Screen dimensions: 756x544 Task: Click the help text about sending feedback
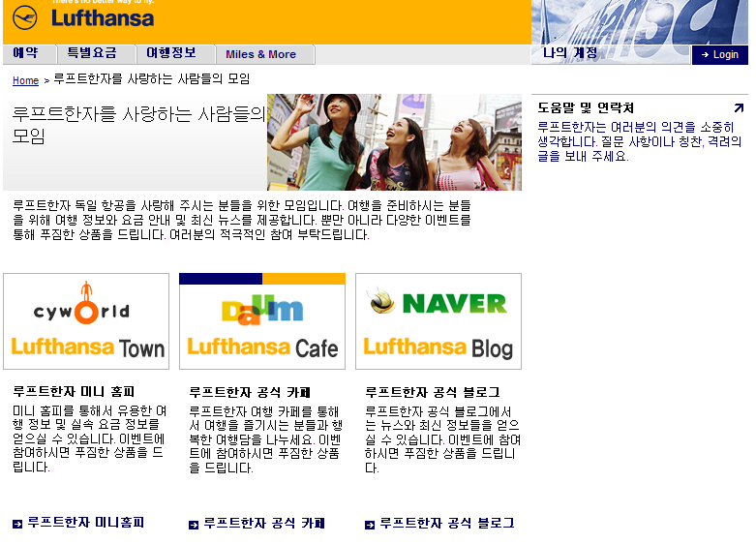pyautogui.click(x=639, y=141)
